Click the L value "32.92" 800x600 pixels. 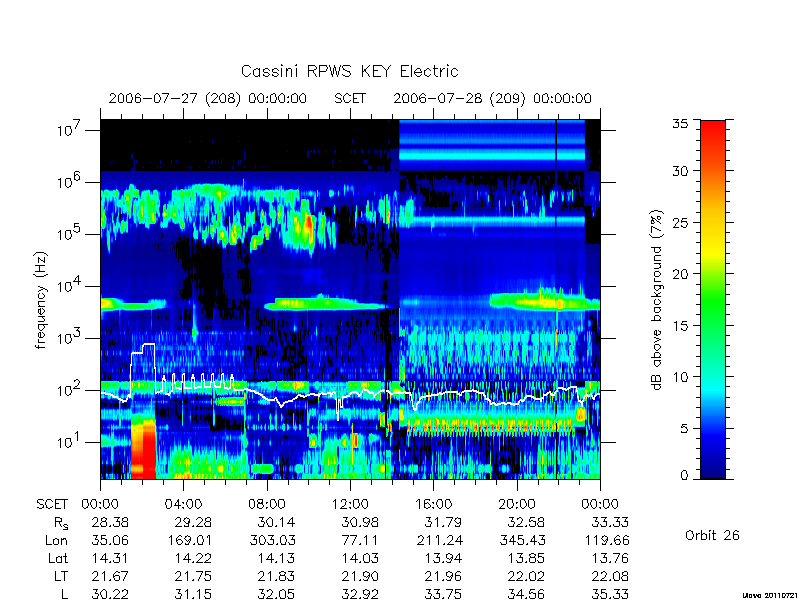coord(360,594)
